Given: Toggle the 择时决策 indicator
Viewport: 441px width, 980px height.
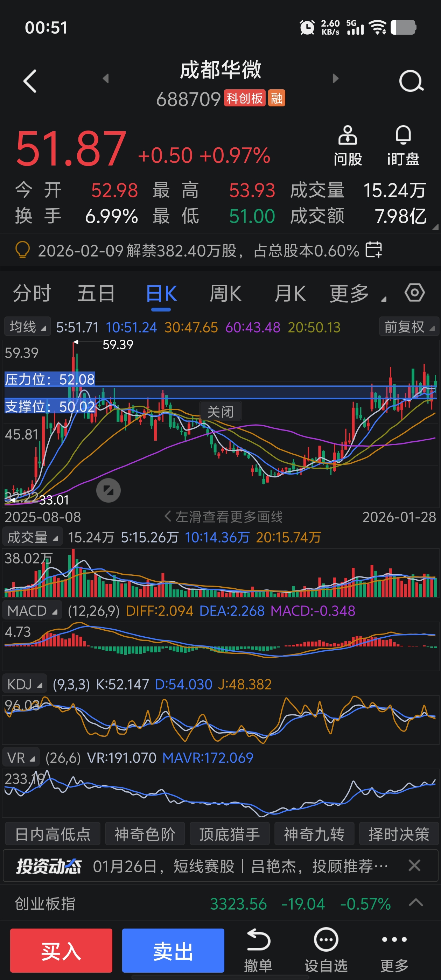Looking at the screenshot, I should (399, 834).
